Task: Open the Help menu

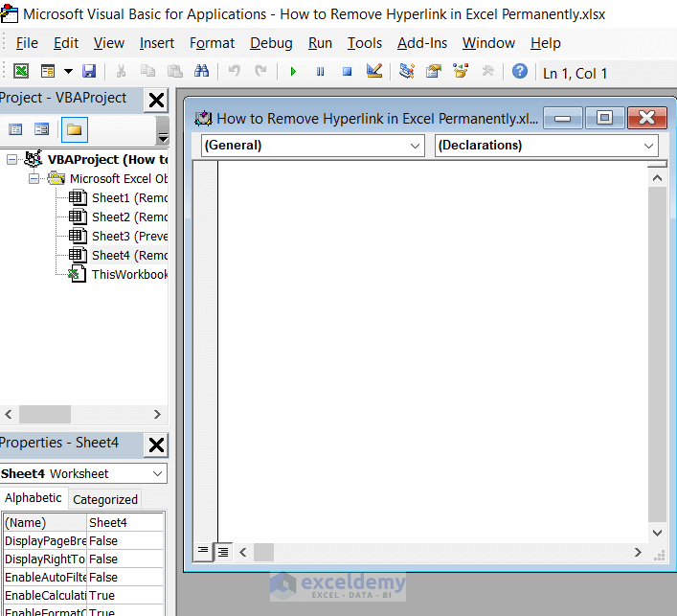Action: coord(545,43)
